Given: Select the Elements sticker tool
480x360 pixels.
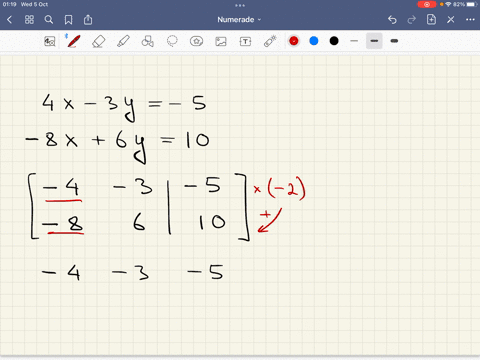Looking at the screenshot, I should point(196,41).
